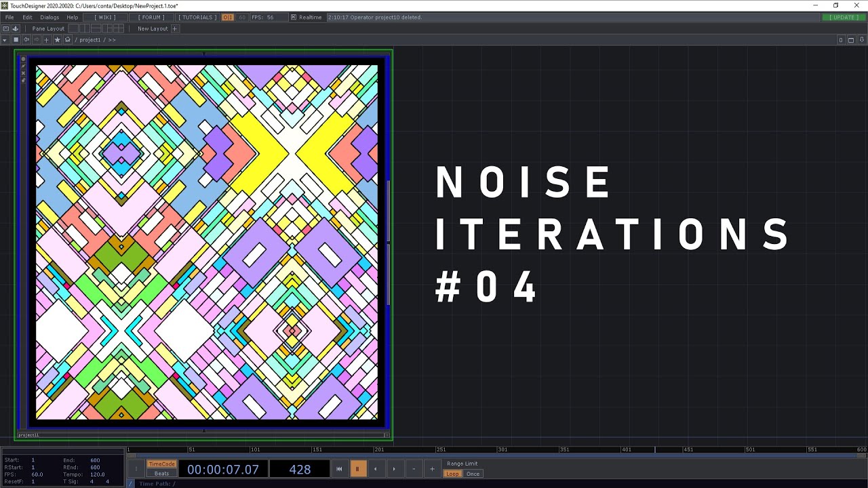Select the top-bottom split pane layout

[x=96, y=28]
